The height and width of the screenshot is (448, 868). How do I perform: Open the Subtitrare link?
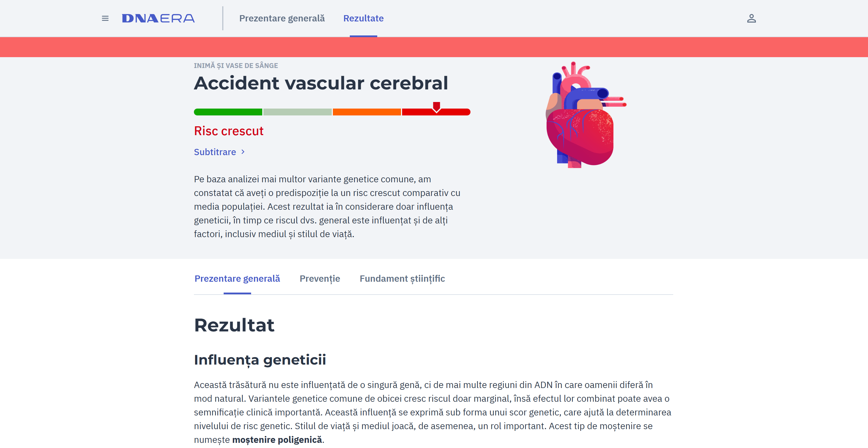click(215, 152)
